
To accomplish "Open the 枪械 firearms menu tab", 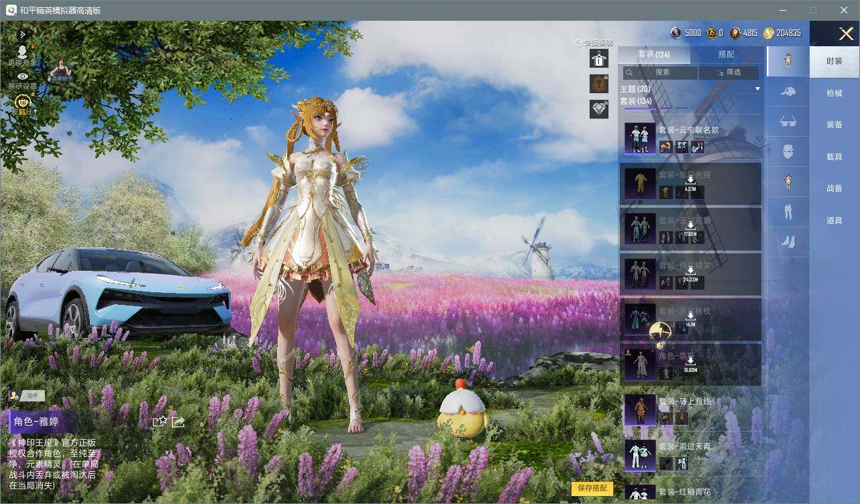I will click(x=835, y=93).
